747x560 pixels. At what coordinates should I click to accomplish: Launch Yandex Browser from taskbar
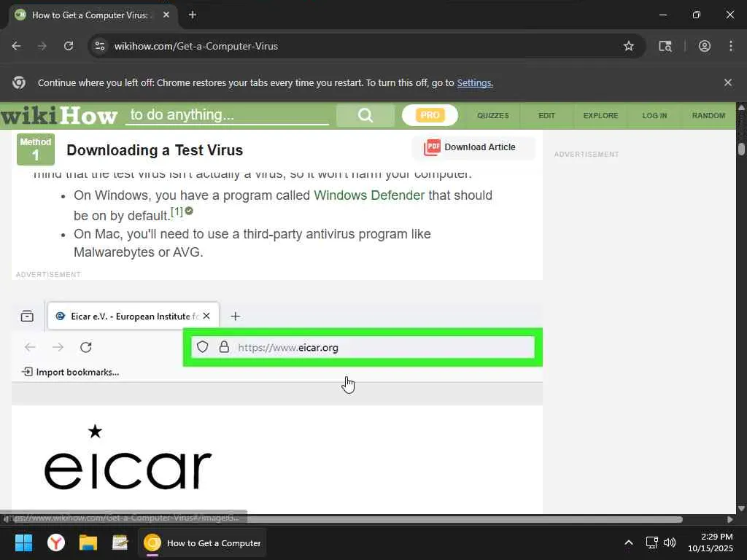click(x=56, y=542)
